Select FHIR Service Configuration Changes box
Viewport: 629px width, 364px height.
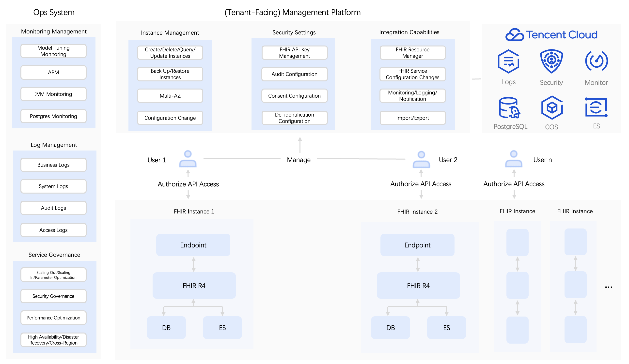(x=413, y=74)
